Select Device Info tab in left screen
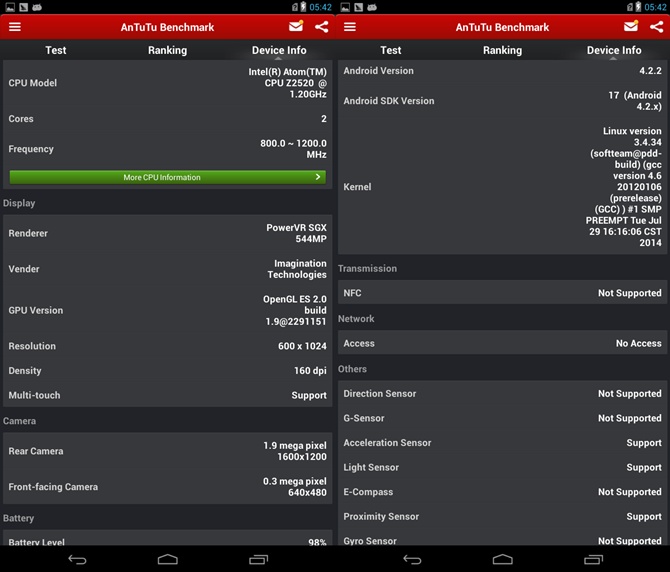The height and width of the screenshot is (572, 670). tap(279, 50)
